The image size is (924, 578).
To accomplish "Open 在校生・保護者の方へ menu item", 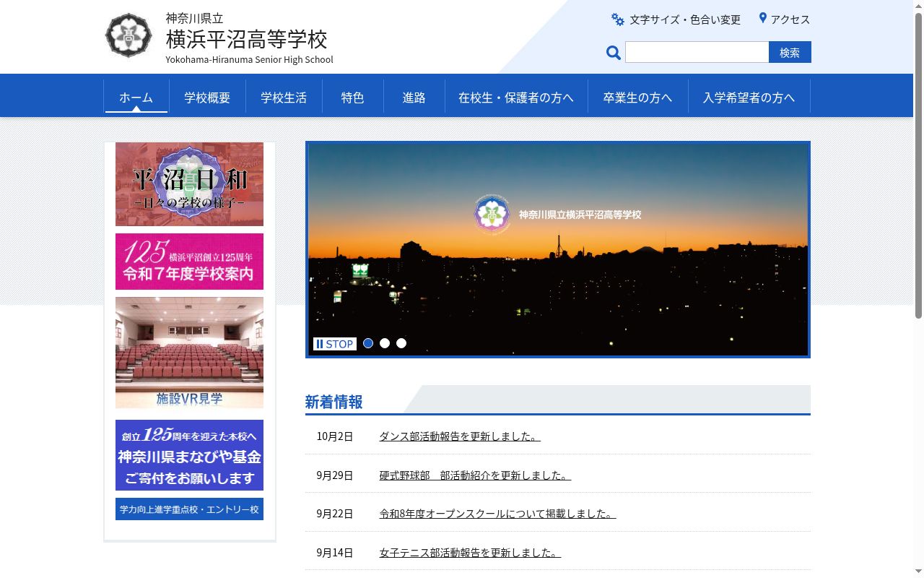I will [x=516, y=97].
